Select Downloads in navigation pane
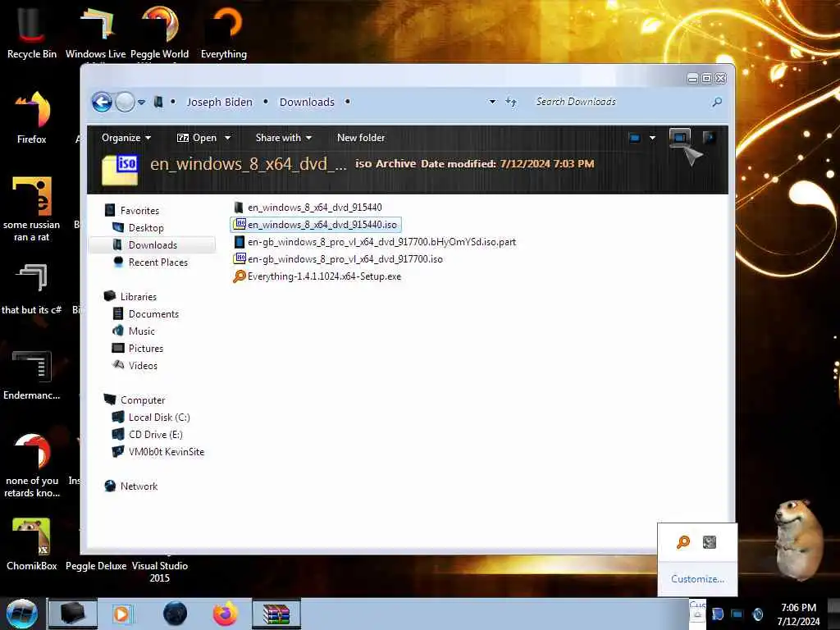Screen dimensions: 840x630 153,244
